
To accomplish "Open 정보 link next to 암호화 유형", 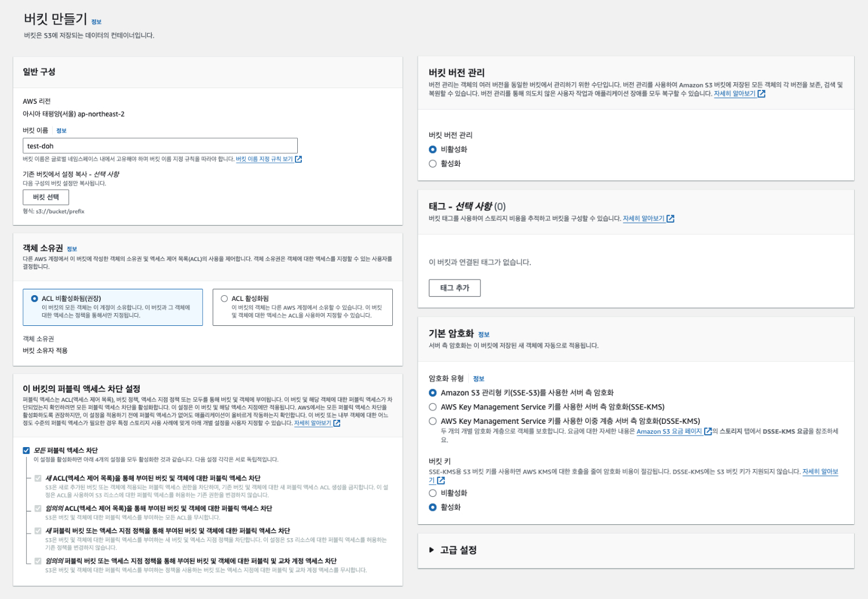I will click(479, 379).
